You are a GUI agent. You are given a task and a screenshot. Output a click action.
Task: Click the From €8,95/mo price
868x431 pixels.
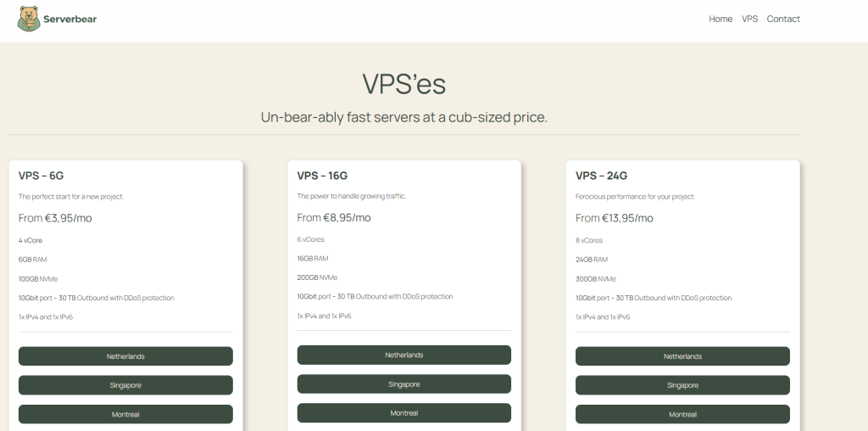tap(334, 218)
